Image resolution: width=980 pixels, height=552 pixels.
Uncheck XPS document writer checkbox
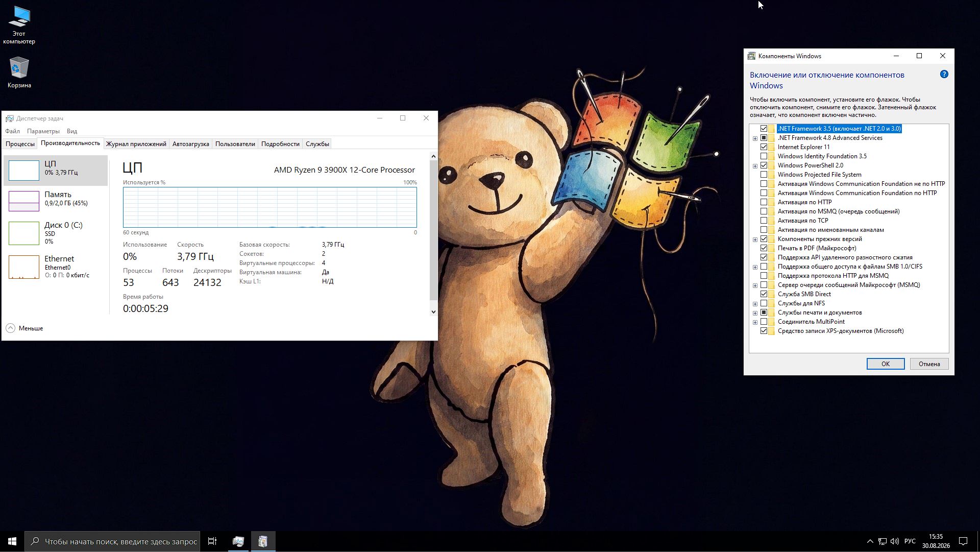764,331
